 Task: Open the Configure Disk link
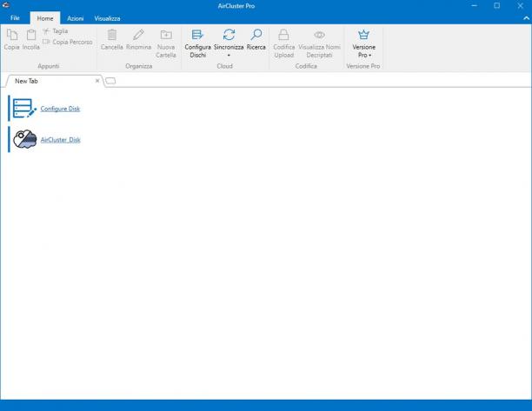pyautogui.click(x=60, y=109)
